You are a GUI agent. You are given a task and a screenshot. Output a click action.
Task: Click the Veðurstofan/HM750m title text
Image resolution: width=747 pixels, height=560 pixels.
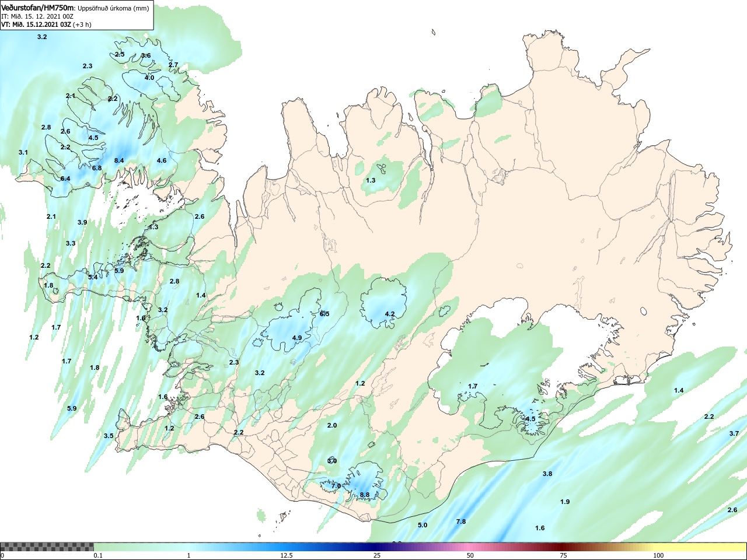pyautogui.click(x=37, y=8)
